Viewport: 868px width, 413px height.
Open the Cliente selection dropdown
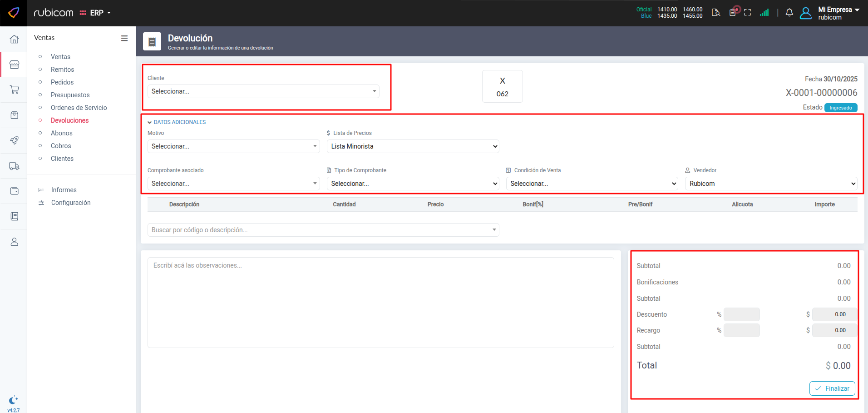tap(263, 91)
